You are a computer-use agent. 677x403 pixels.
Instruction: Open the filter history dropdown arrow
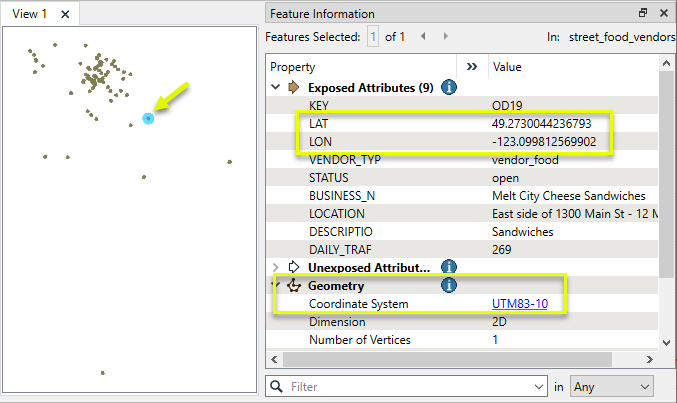pyautogui.click(x=541, y=385)
